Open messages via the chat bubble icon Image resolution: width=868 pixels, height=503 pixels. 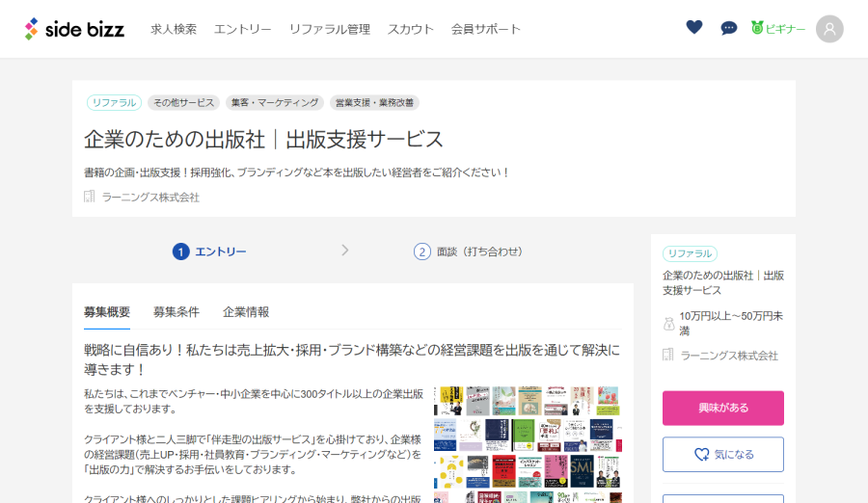(728, 28)
